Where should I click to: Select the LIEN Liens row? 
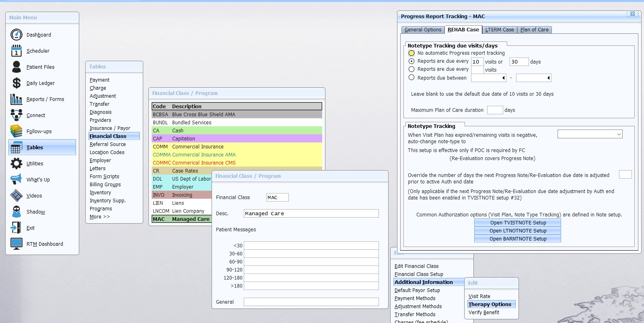click(182, 203)
